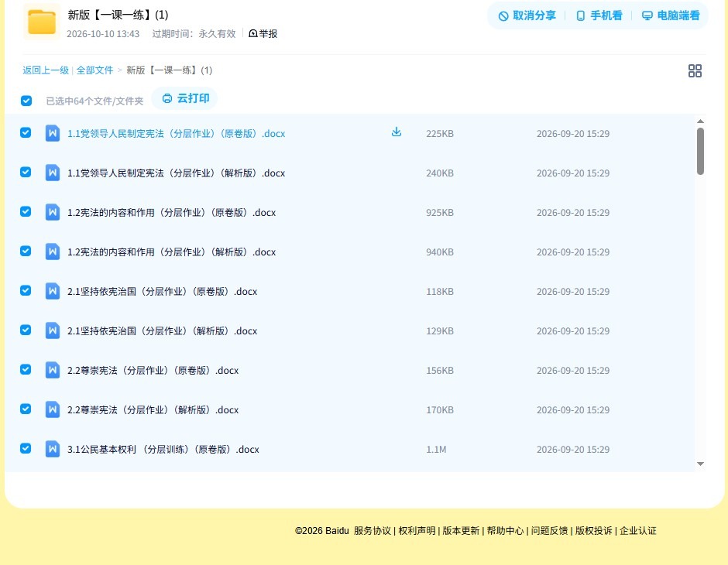
Task: Open 1.1党领导人民制定宪法 原卷版 file name
Action: click(x=176, y=134)
